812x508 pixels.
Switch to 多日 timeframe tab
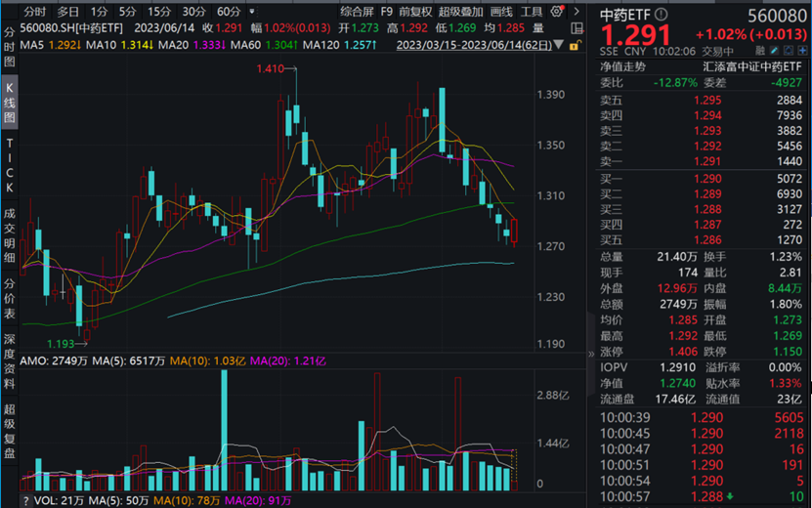67,12
